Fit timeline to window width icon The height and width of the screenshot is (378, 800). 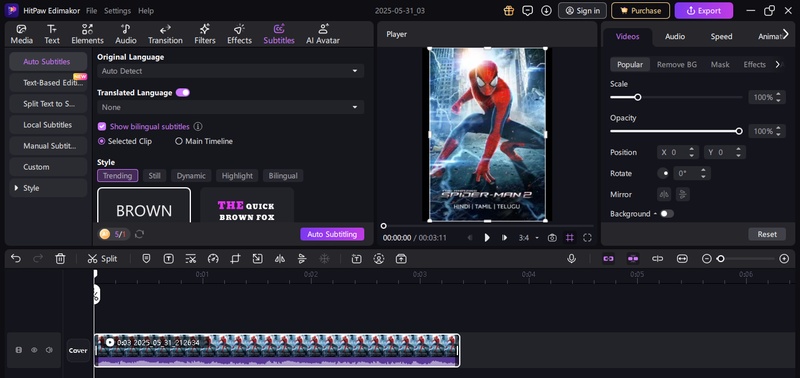point(682,259)
